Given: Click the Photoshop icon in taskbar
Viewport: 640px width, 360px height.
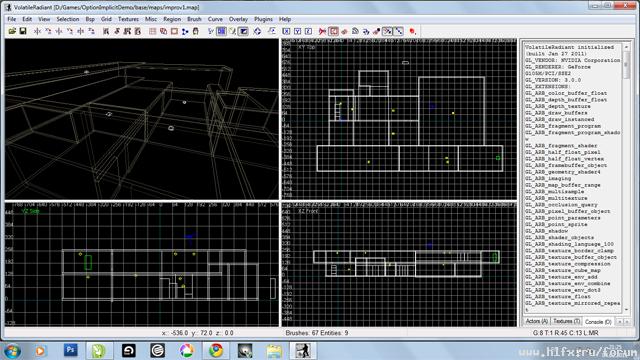Looking at the screenshot, I should click(70, 350).
